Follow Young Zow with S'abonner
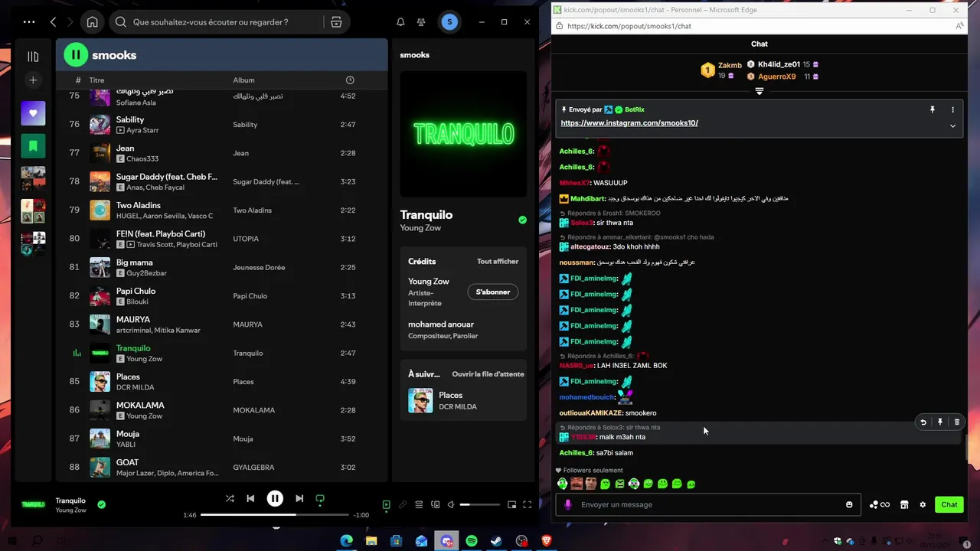The image size is (980, 551). [493, 292]
